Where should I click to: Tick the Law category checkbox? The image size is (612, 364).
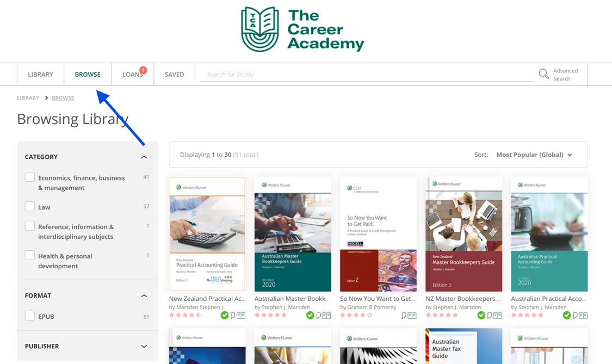[30, 206]
